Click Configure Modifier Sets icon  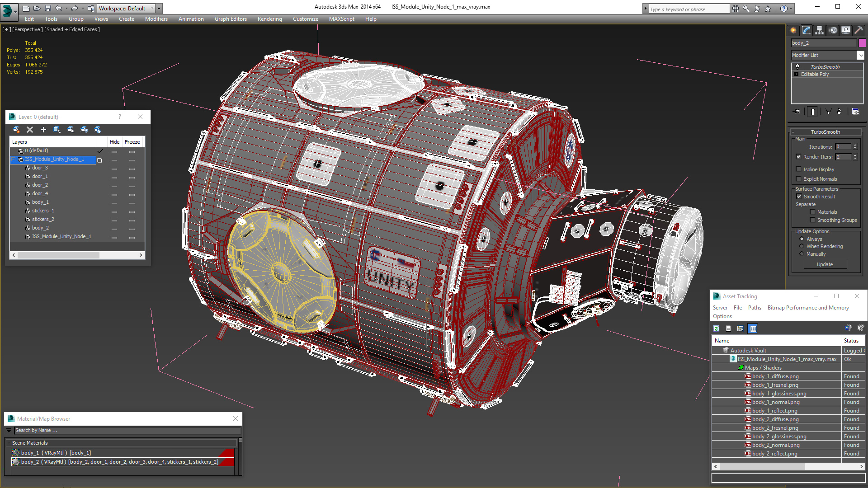point(855,111)
